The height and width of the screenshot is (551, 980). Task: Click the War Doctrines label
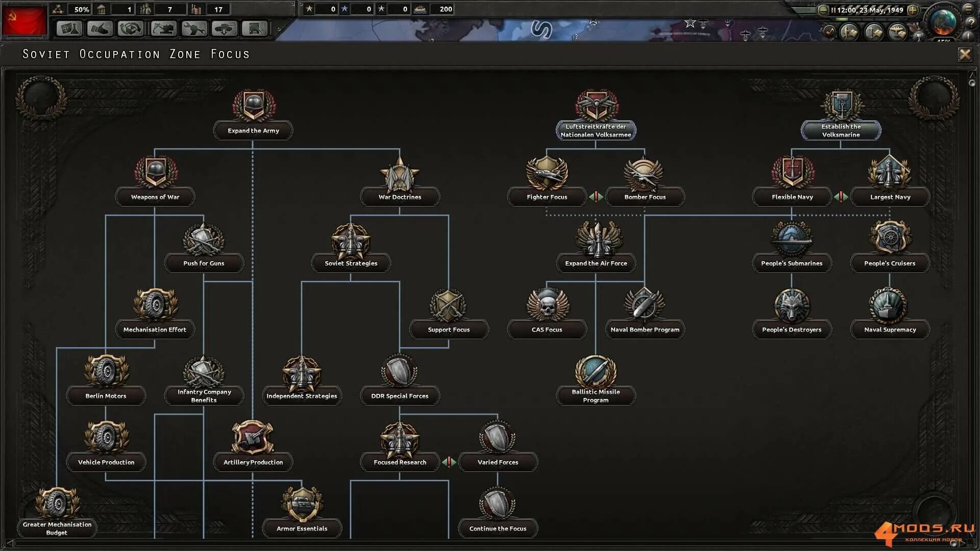pos(400,197)
